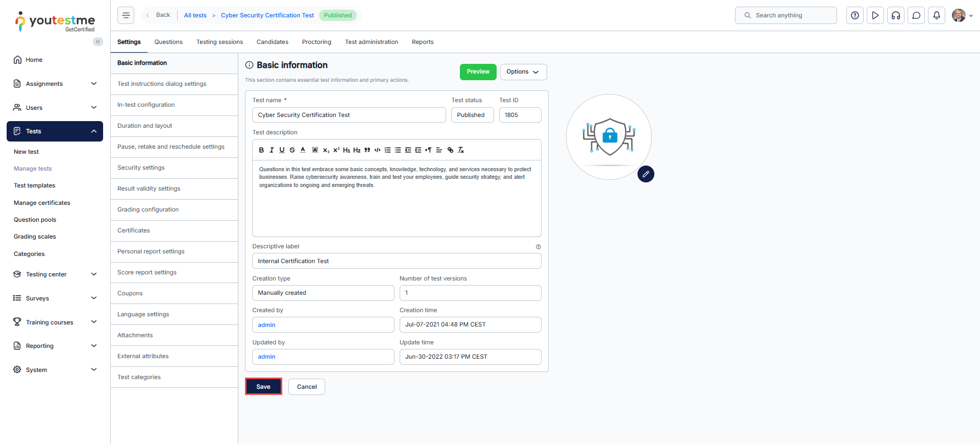Apply numbered list formatting in editor
Viewport: 980px width, 444px height.
pyautogui.click(x=387, y=150)
